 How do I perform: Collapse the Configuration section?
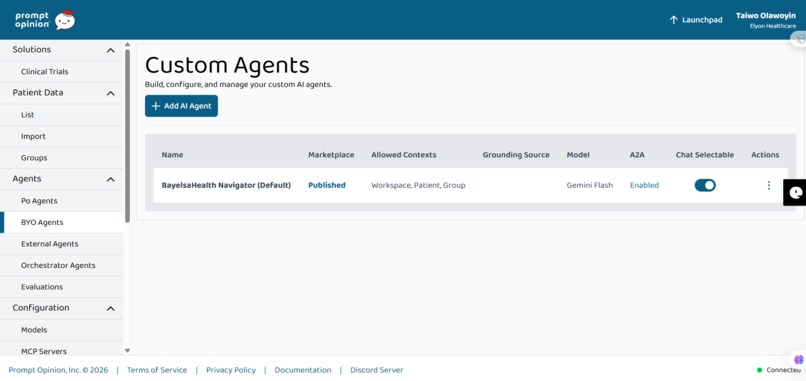point(111,308)
